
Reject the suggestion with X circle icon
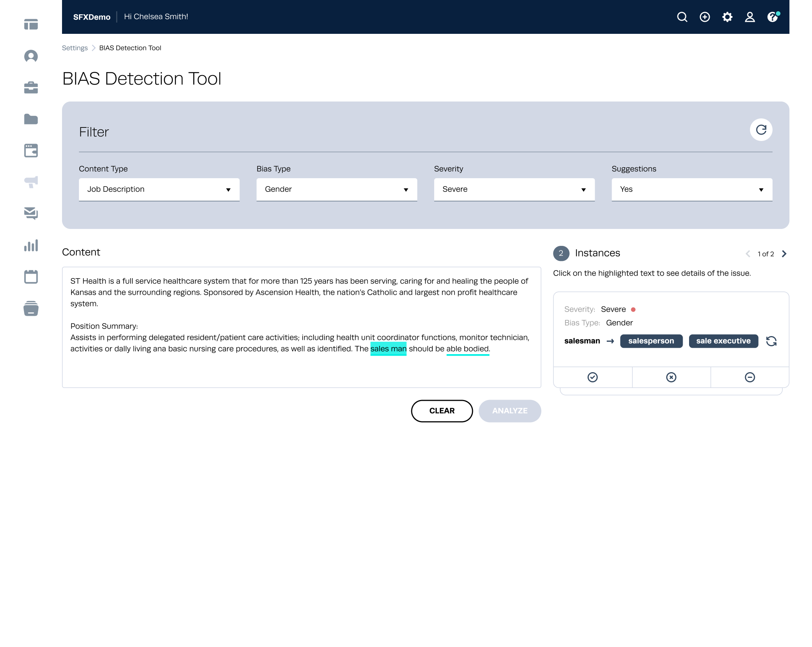pyautogui.click(x=671, y=377)
